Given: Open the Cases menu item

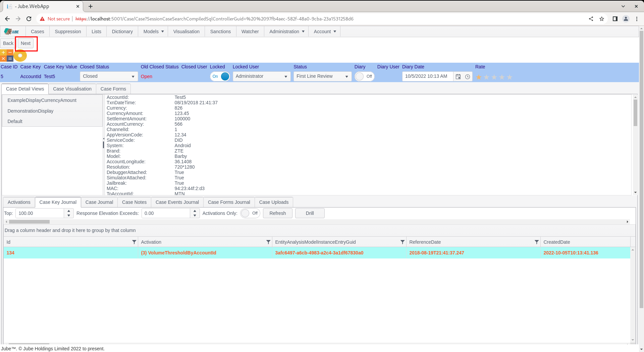Looking at the screenshot, I should (x=38, y=32).
